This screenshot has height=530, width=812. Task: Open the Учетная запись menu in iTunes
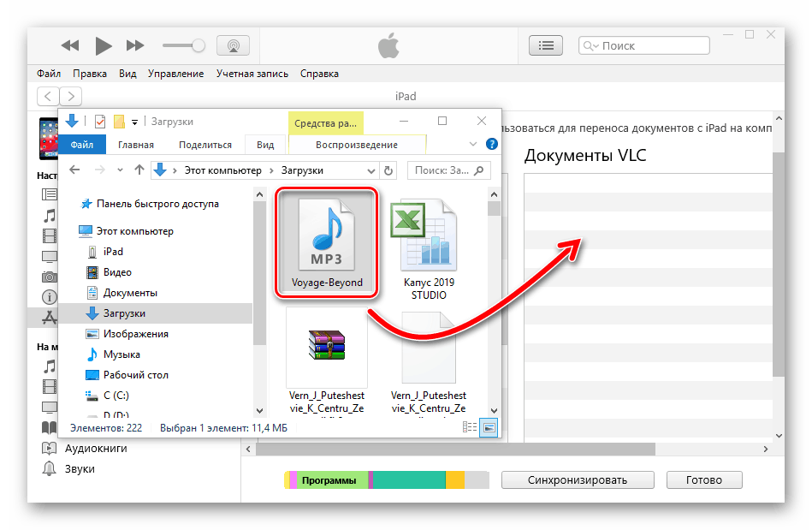click(x=252, y=74)
